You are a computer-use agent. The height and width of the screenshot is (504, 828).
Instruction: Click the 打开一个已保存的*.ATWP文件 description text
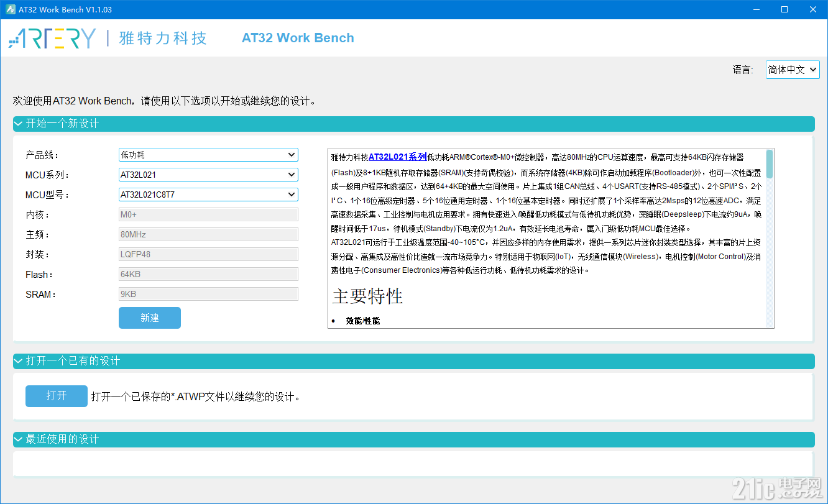coord(196,396)
